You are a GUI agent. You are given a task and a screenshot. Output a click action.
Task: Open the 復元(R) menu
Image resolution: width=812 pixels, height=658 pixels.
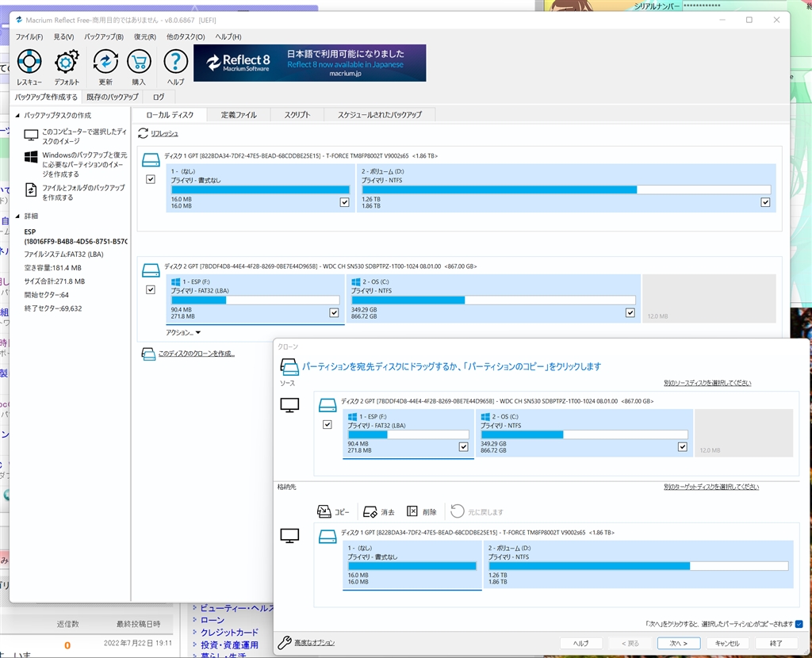[x=145, y=36]
